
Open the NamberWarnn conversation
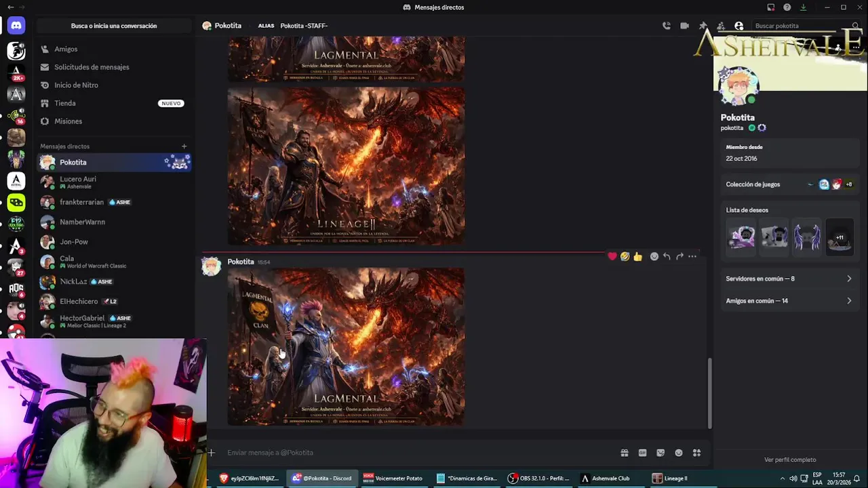click(x=114, y=222)
